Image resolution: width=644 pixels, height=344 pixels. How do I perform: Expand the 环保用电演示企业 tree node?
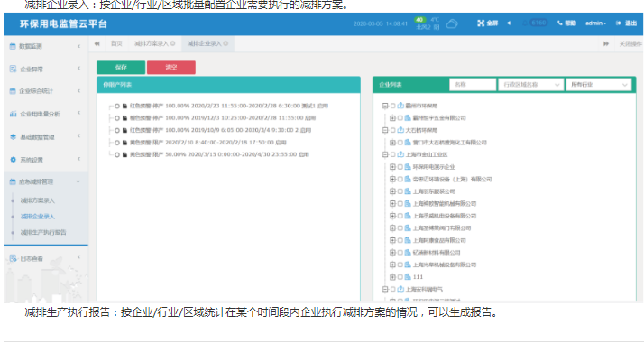tap(392, 167)
